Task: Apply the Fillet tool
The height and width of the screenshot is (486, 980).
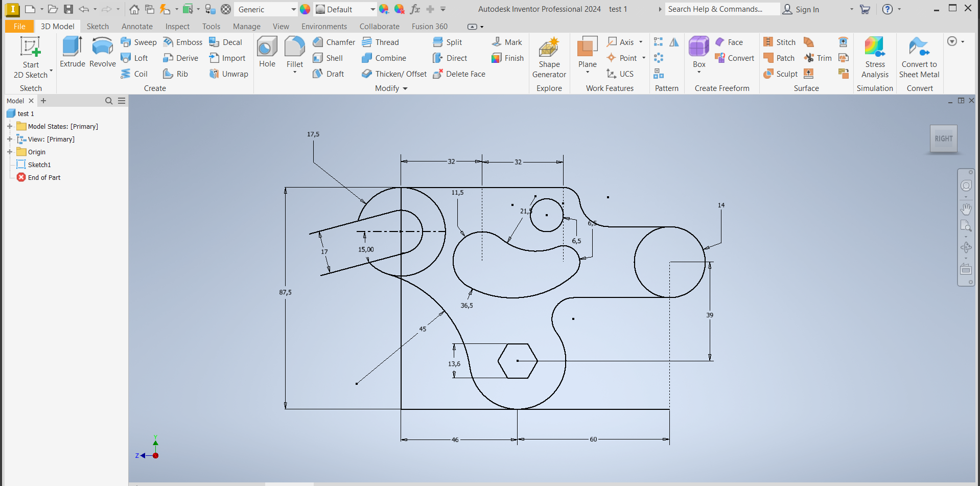Action: click(x=294, y=52)
